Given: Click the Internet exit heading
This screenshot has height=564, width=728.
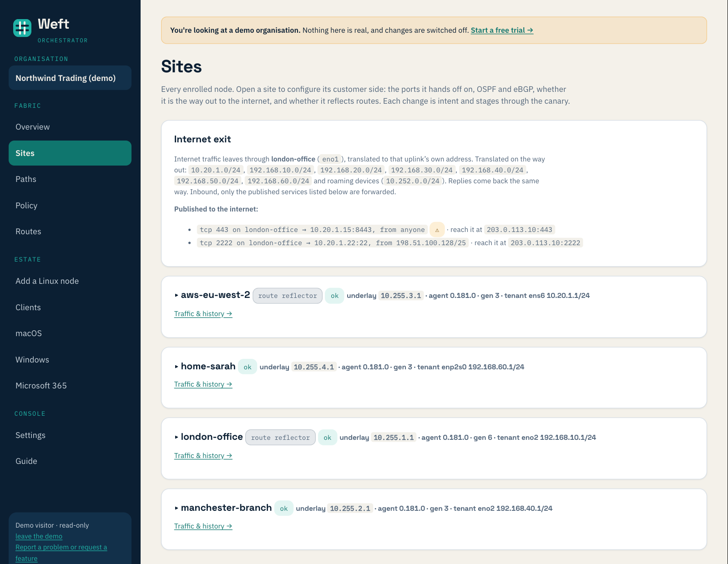Looking at the screenshot, I should [202, 139].
